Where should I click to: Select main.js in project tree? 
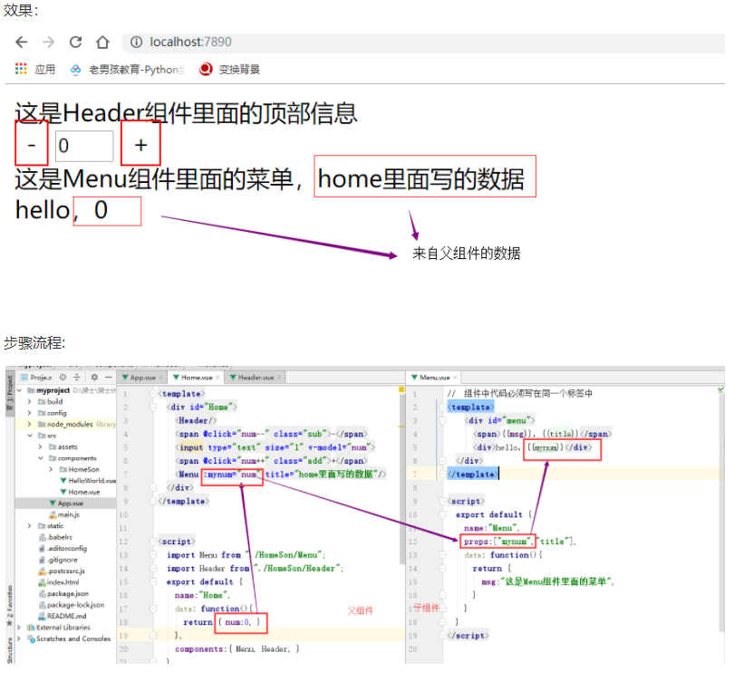pos(64,514)
